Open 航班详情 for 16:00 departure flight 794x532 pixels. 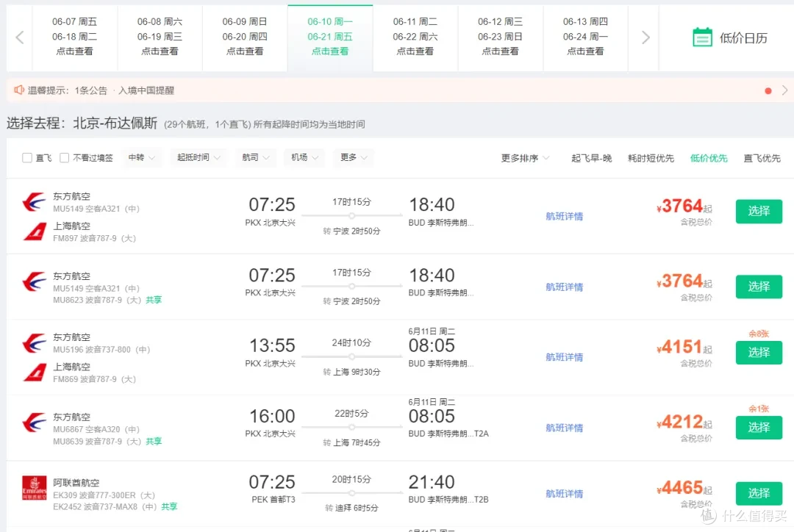pos(564,428)
